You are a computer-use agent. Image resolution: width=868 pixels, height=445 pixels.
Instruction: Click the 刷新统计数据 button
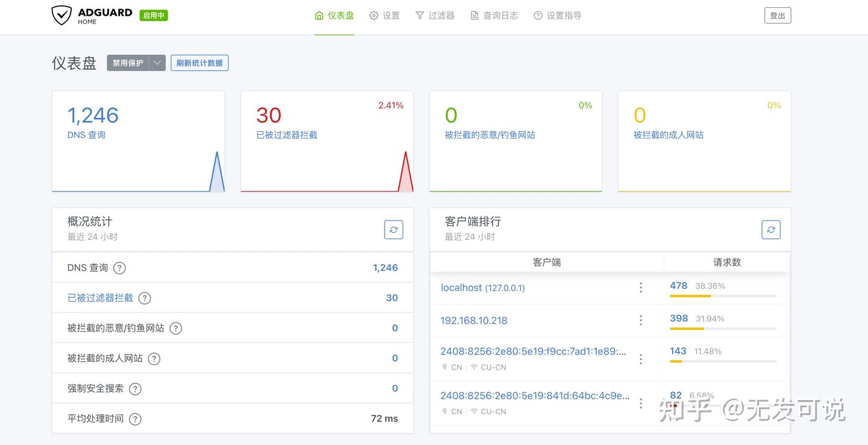point(200,63)
